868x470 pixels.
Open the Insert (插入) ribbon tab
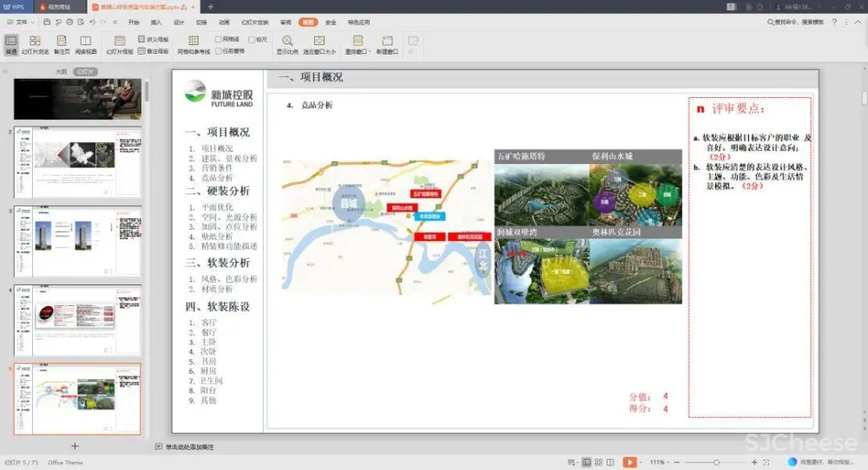[156, 22]
